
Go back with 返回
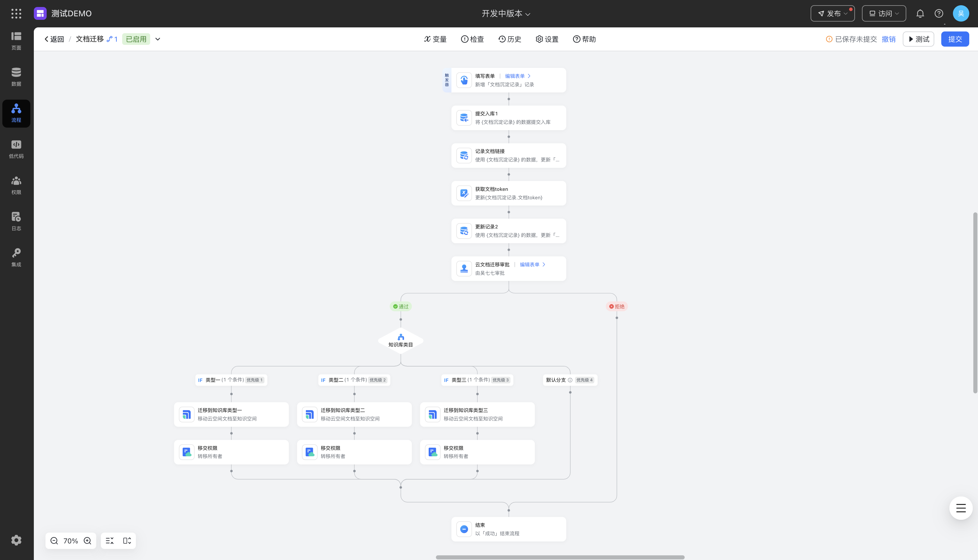(54, 39)
